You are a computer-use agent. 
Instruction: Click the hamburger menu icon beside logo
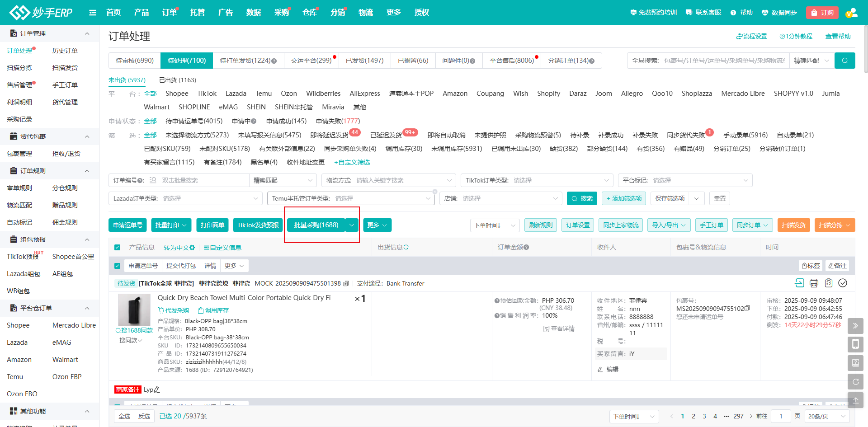tap(93, 13)
